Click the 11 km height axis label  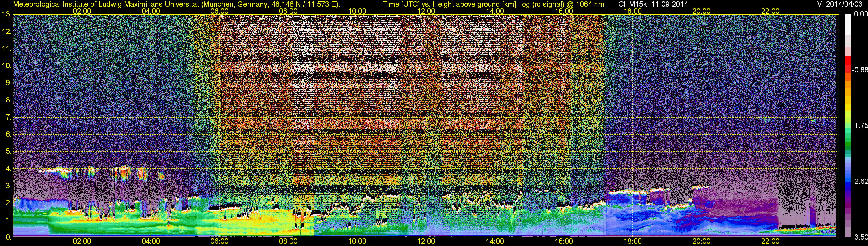(6, 49)
